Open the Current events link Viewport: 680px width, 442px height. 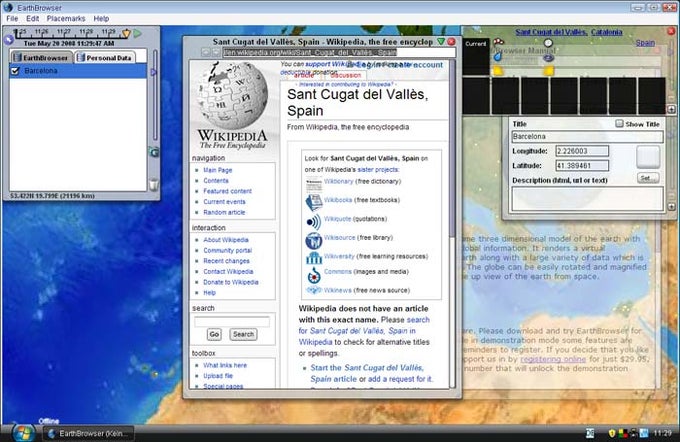(x=224, y=202)
